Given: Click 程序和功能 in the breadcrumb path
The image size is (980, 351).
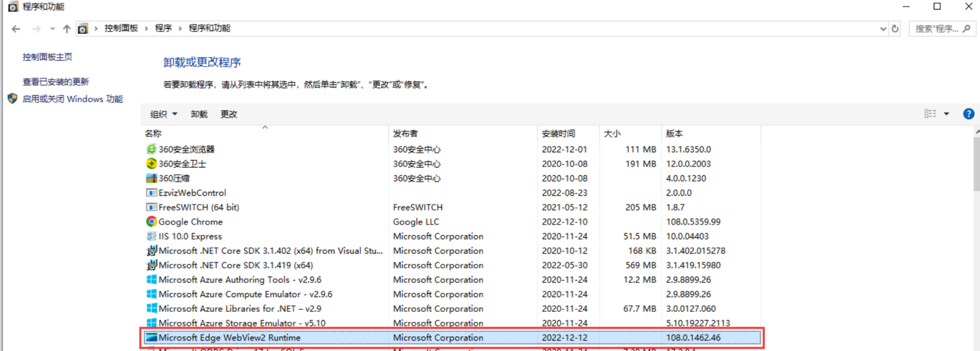Looking at the screenshot, I should pos(210,28).
